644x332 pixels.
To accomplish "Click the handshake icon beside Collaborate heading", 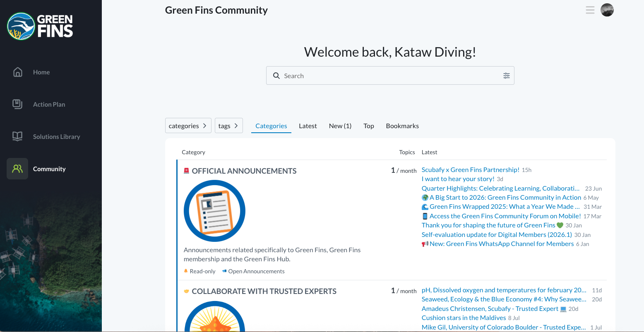I will click(186, 291).
